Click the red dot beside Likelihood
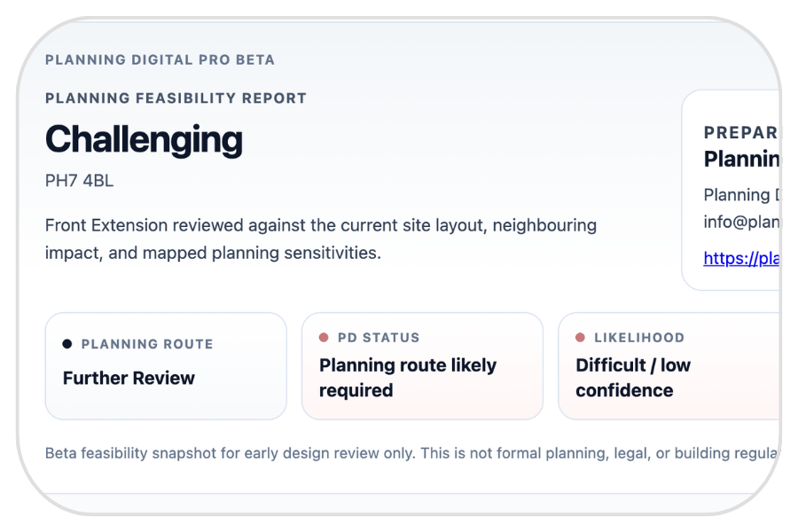Screen dimensions: 798x532 580,337
